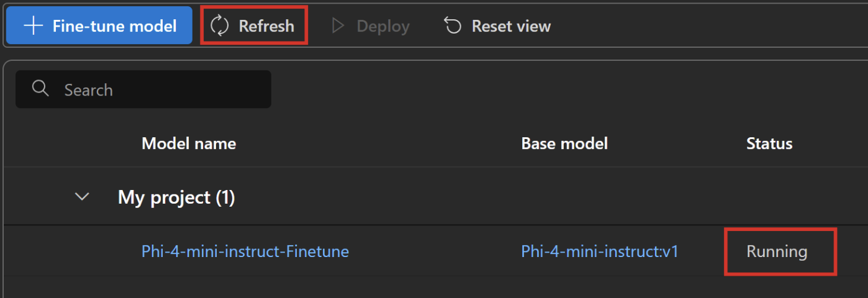Click the Reset view undo arrow icon

coord(453,26)
